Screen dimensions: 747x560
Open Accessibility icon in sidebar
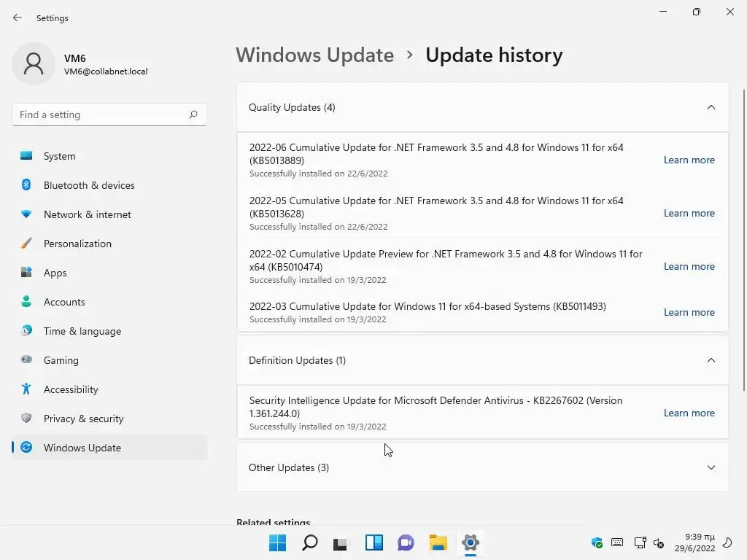pos(26,389)
